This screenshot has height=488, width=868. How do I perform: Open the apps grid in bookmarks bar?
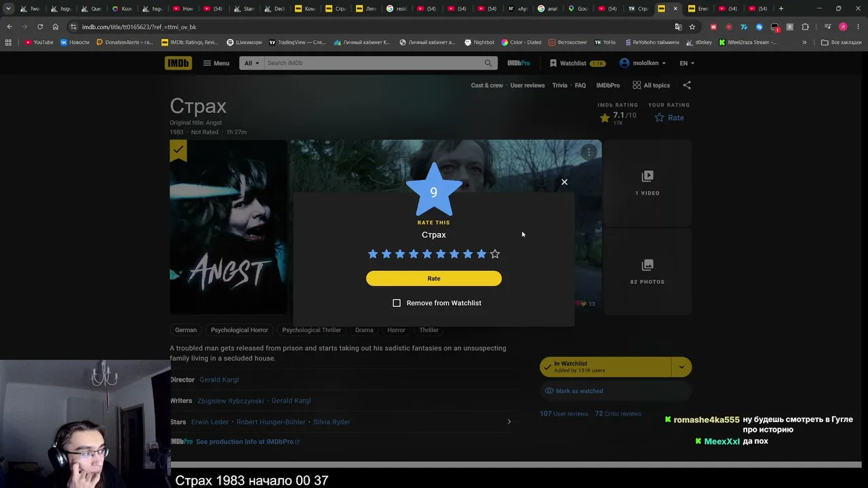tap(8, 42)
